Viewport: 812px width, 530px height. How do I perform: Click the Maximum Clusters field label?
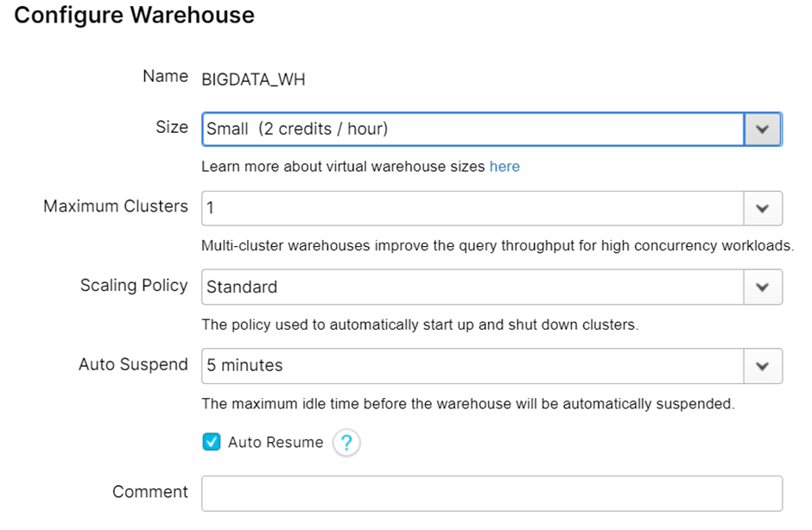click(116, 206)
